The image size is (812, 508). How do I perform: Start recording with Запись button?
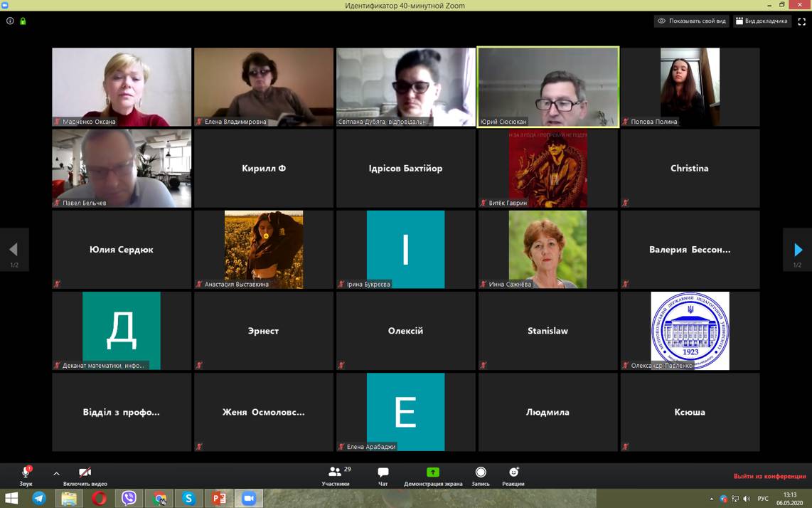coord(481,476)
